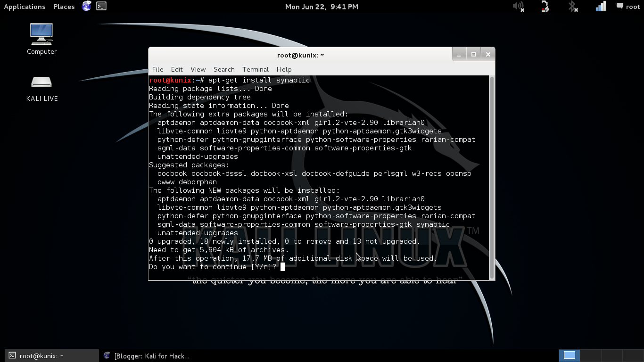Open the Computer desktop icon
Screen dimensions: 644x362
point(41,39)
